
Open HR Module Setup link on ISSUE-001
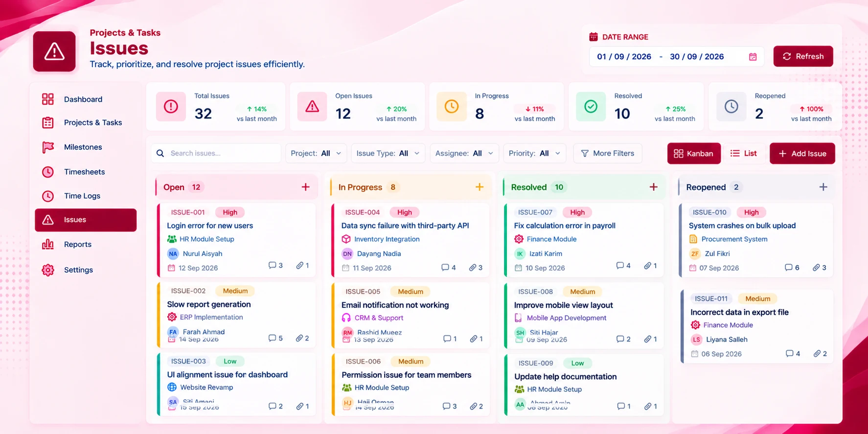click(x=206, y=239)
